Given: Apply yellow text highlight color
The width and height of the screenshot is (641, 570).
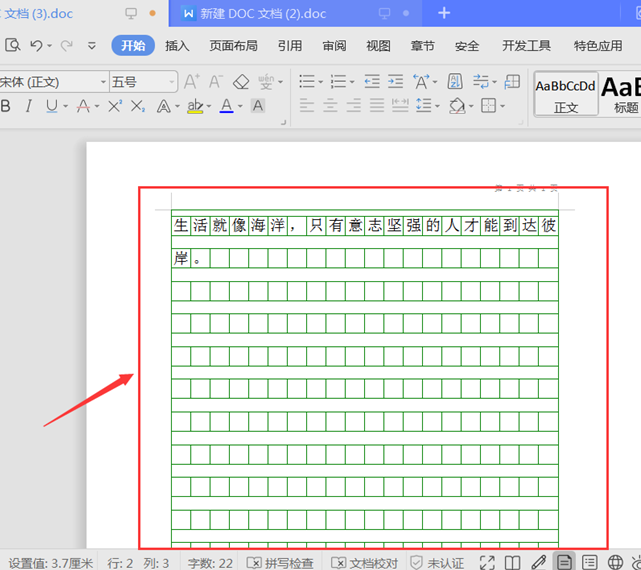Looking at the screenshot, I should coord(195,106).
